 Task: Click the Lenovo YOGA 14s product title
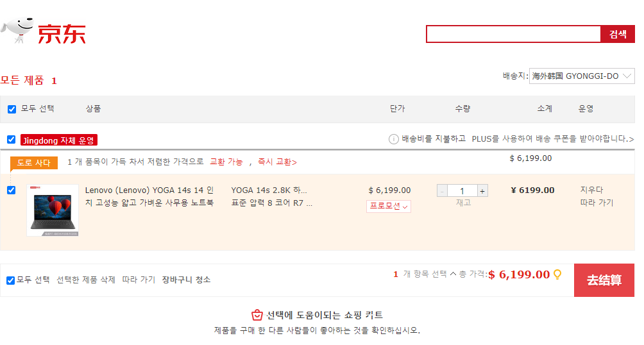(x=149, y=196)
